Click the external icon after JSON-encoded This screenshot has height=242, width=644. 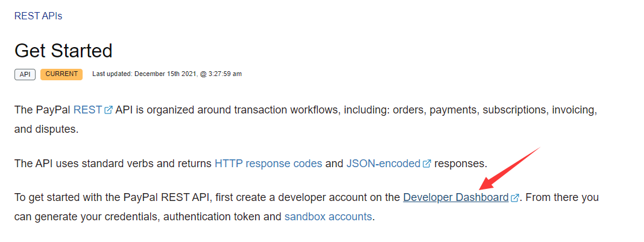point(427,164)
